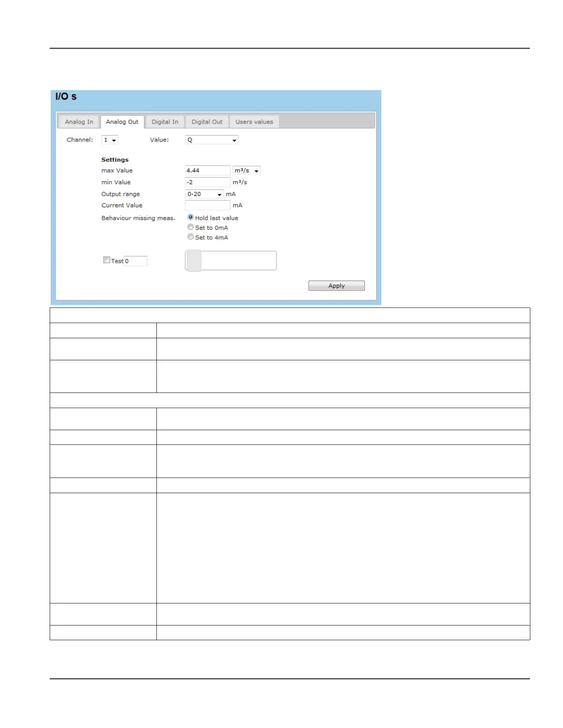Open the Digital Out tab

click(207, 122)
